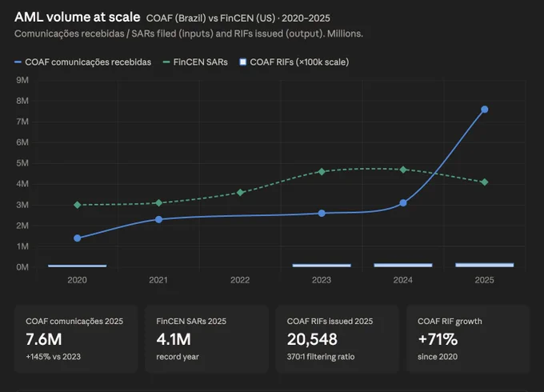Click the 2025 x-axis label
The width and height of the screenshot is (544, 392).
pyautogui.click(x=485, y=280)
